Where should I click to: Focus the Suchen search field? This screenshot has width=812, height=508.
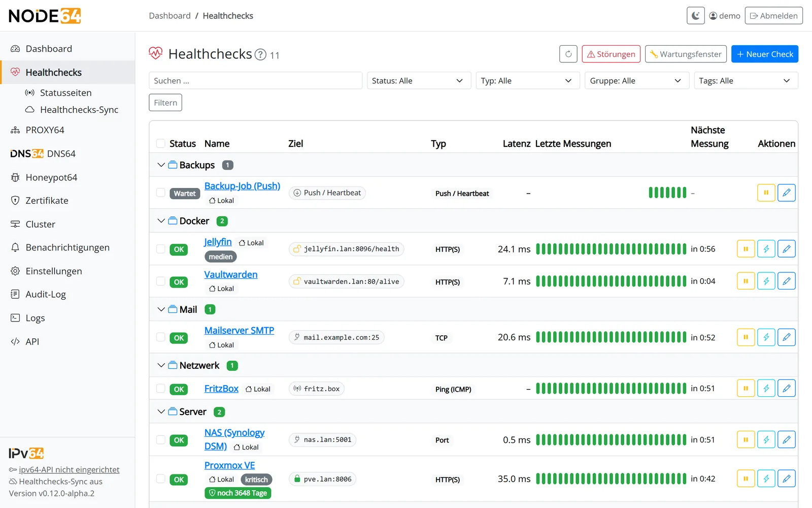tap(255, 81)
